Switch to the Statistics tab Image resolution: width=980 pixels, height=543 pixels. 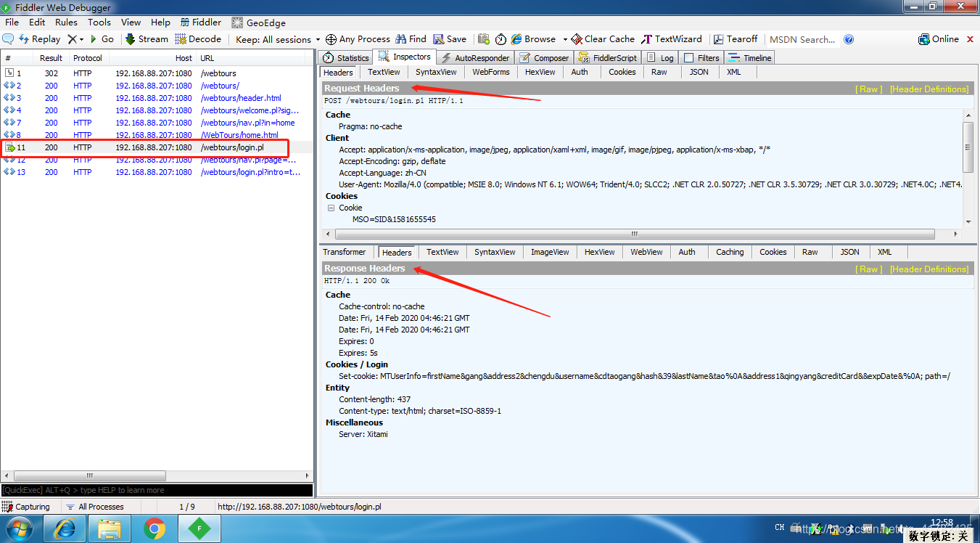[x=346, y=58]
